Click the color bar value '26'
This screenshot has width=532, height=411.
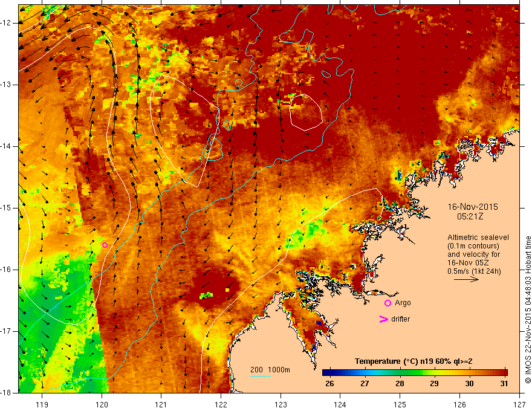pos(329,384)
